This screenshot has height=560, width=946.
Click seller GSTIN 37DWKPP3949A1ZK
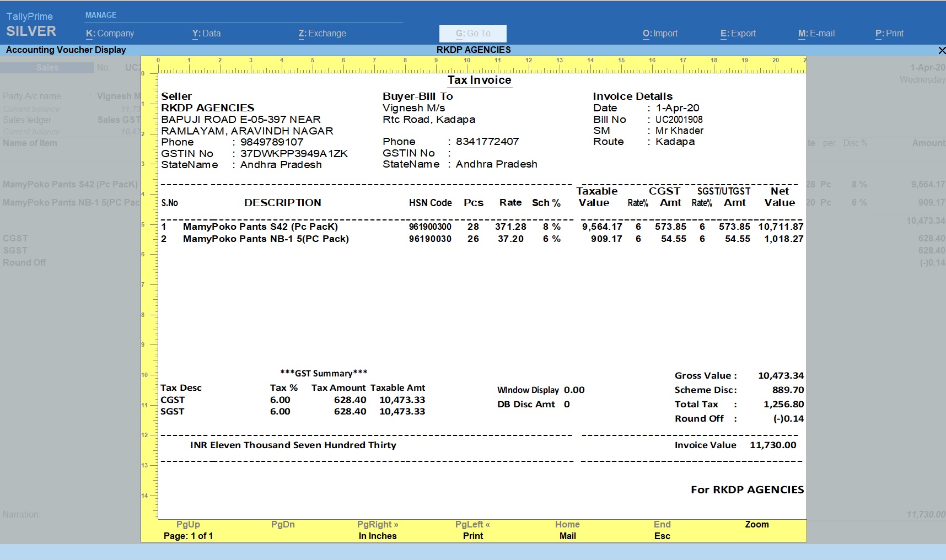294,153
